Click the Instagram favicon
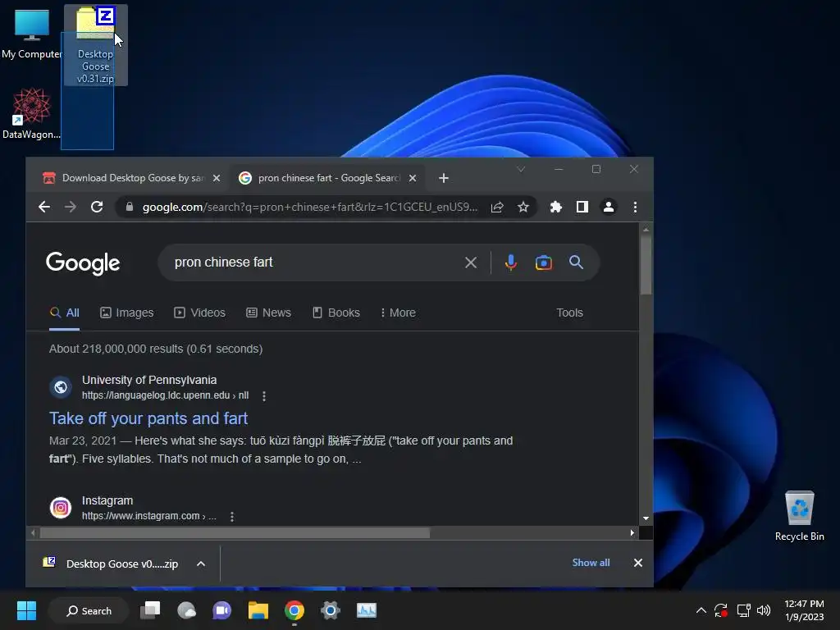This screenshot has width=840, height=630. [x=61, y=508]
